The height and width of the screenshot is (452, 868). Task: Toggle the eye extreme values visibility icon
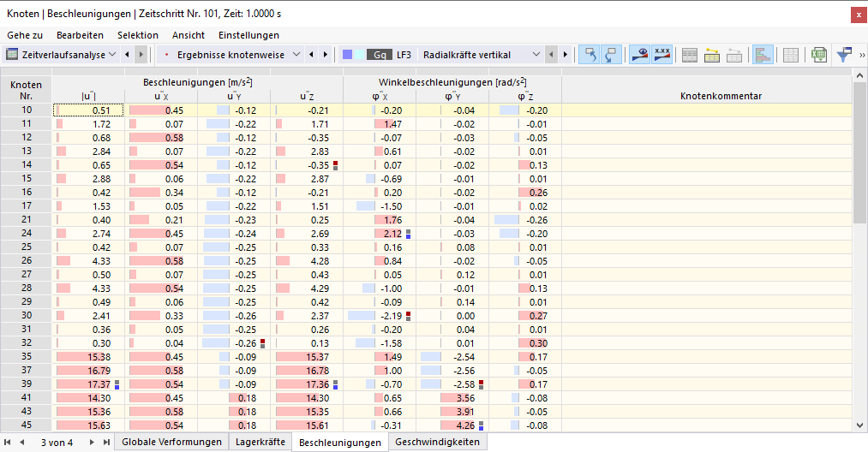tap(640, 55)
